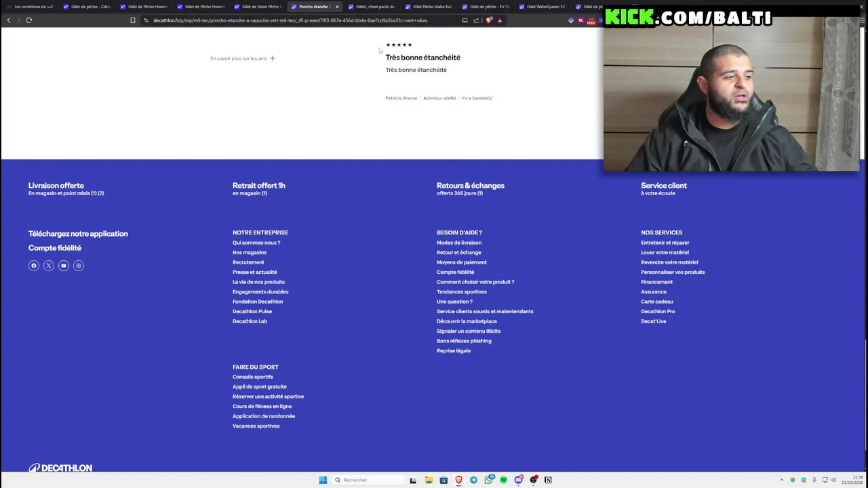Go back with the browser back arrow

click(8, 20)
